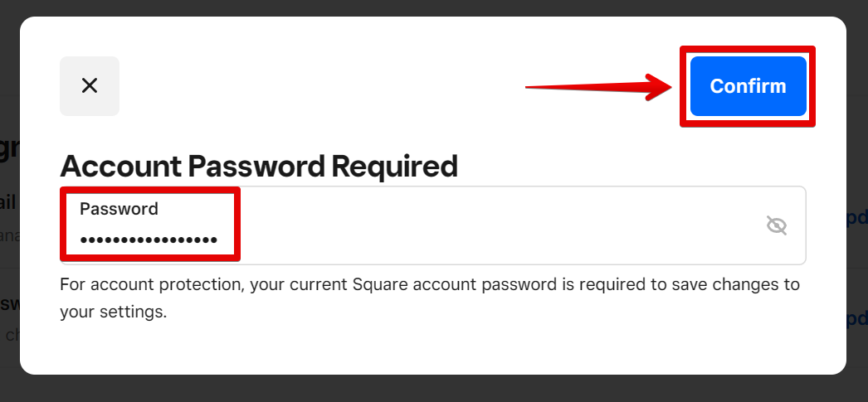Click the blue Confirm button
The width and height of the screenshot is (868, 402).
tap(748, 86)
